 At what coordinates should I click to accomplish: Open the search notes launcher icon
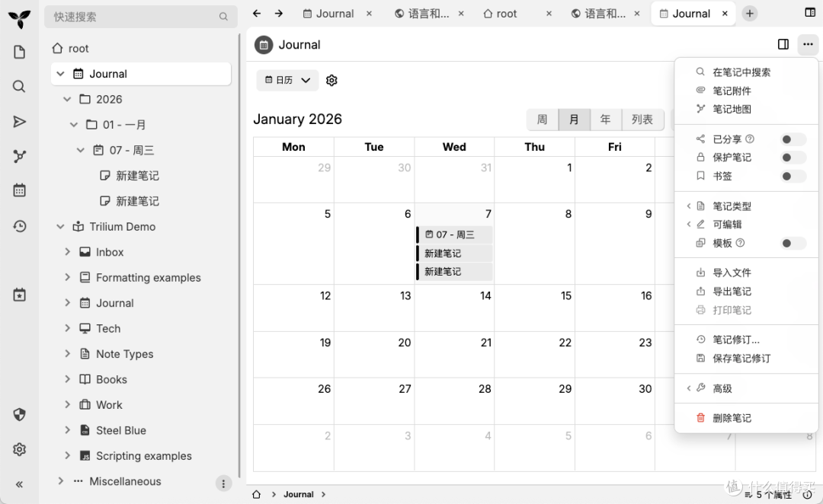point(19,87)
